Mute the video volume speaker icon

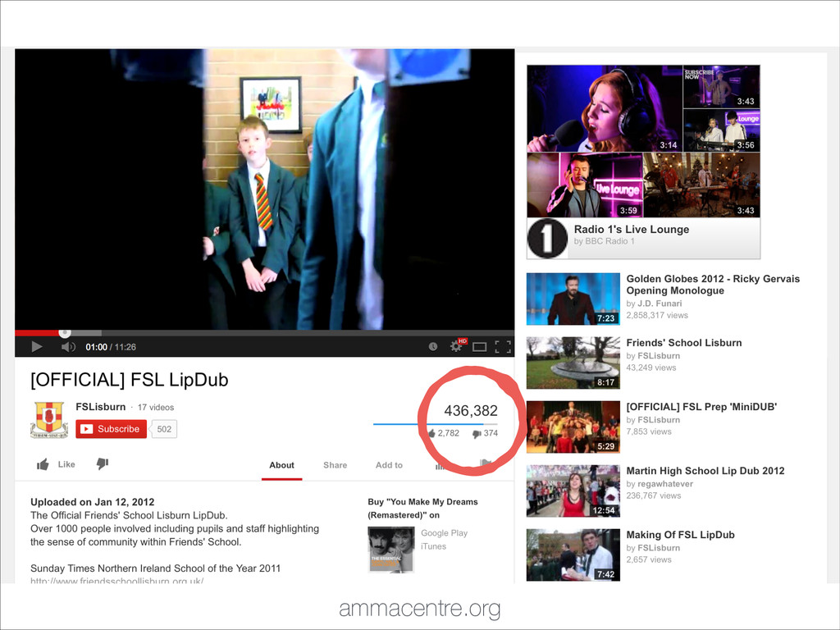68,347
